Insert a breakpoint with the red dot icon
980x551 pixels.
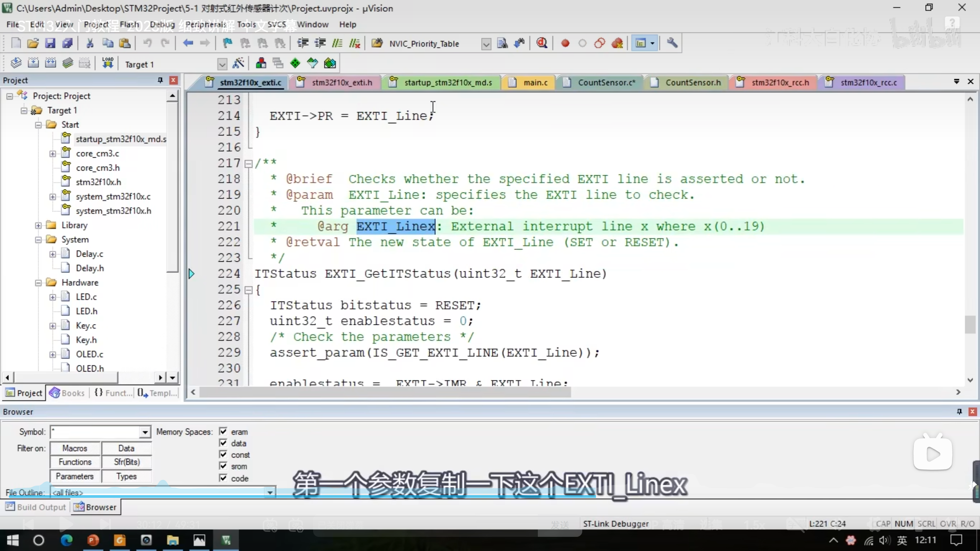565,43
